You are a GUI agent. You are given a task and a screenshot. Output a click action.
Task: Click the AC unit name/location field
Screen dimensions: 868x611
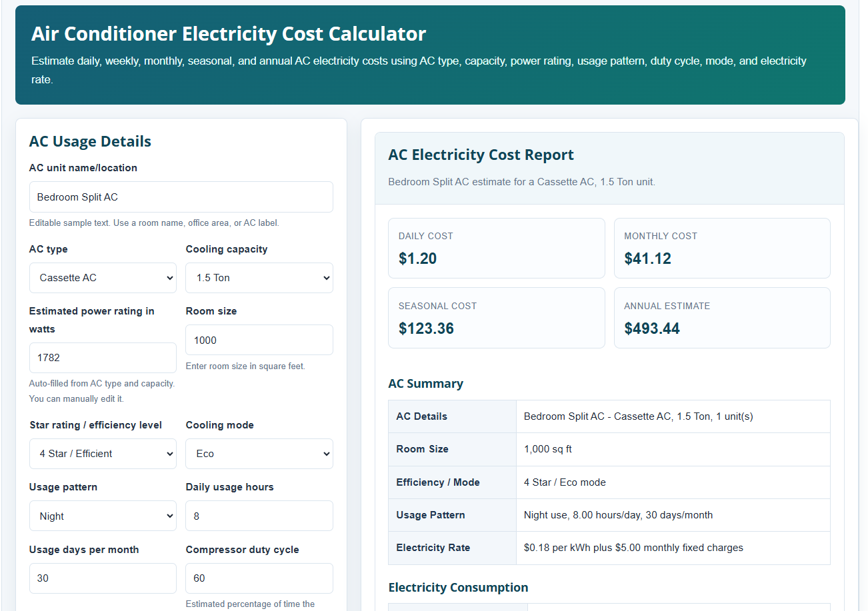(x=181, y=197)
